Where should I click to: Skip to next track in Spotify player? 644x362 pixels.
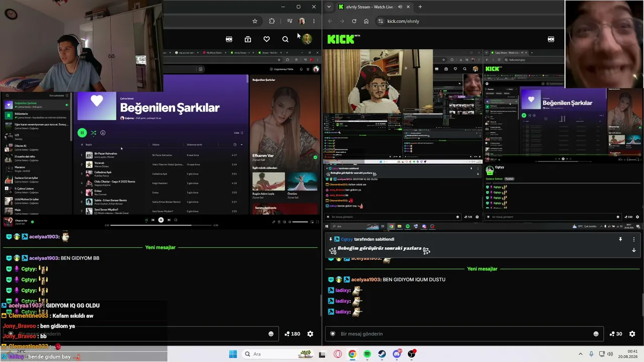coord(169,220)
